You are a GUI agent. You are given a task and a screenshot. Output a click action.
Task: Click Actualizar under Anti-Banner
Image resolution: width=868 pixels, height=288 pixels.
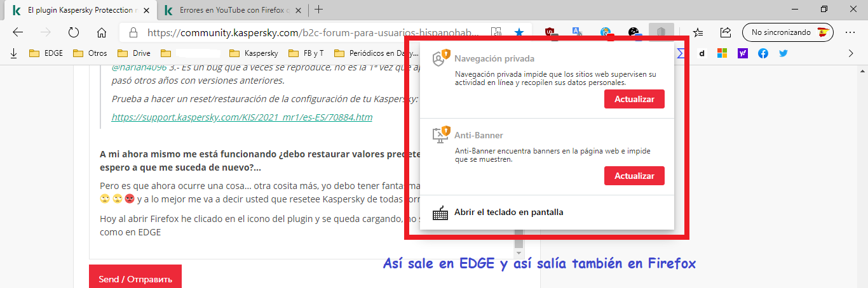[634, 176]
